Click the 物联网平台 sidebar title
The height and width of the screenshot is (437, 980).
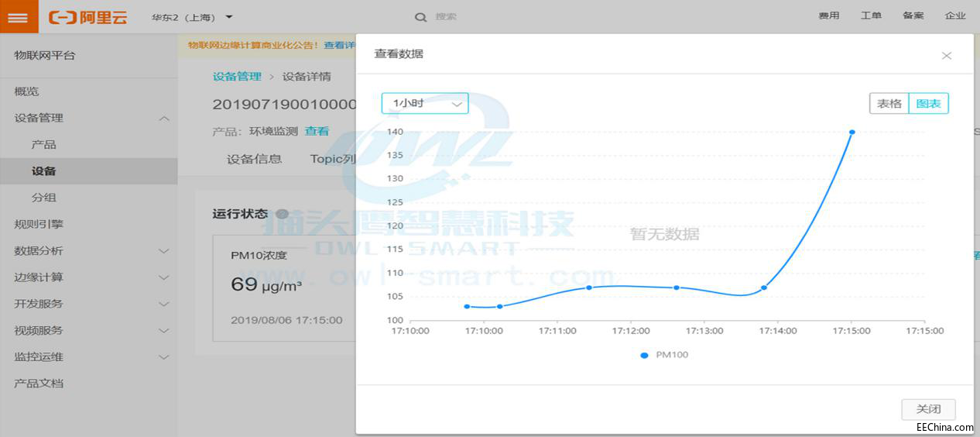pyautogui.click(x=45, y=55)
